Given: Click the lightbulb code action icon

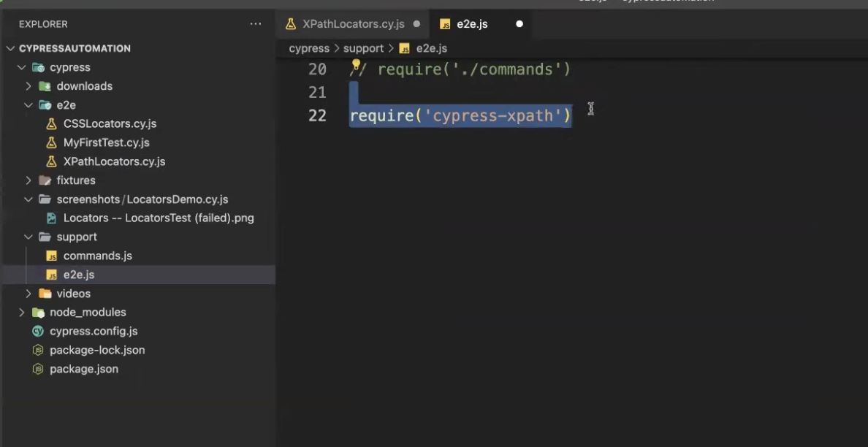Looking at the screenshot, I should [x=356, y=65].
